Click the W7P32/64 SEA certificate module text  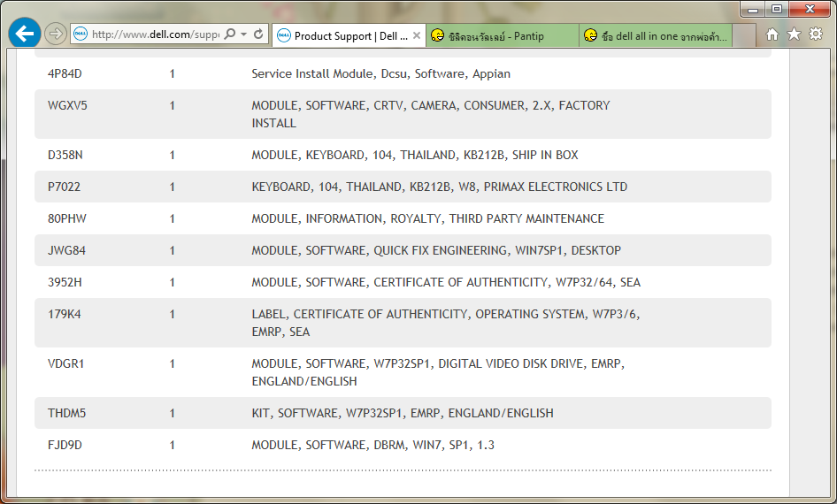click(446, 282)
